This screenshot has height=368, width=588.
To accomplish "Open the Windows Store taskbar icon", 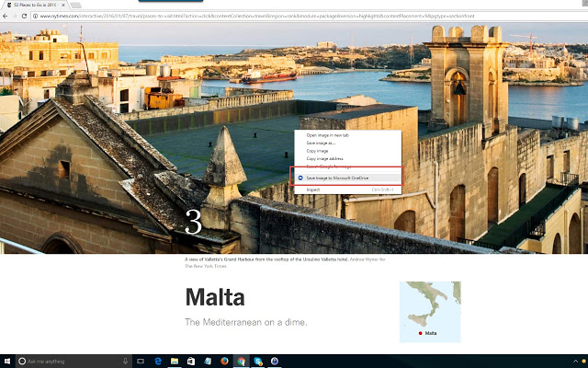I will pyautogui.click(x=191, y=362).
